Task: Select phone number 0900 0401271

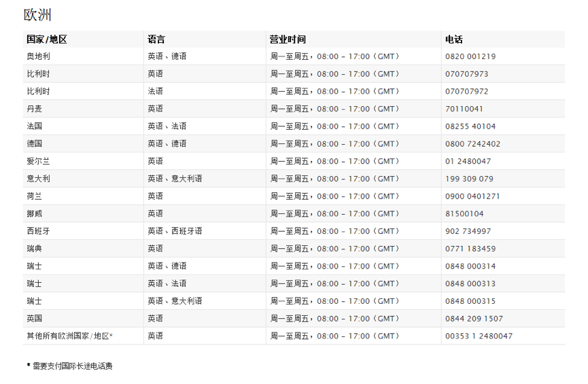Action: click(472, 196)
